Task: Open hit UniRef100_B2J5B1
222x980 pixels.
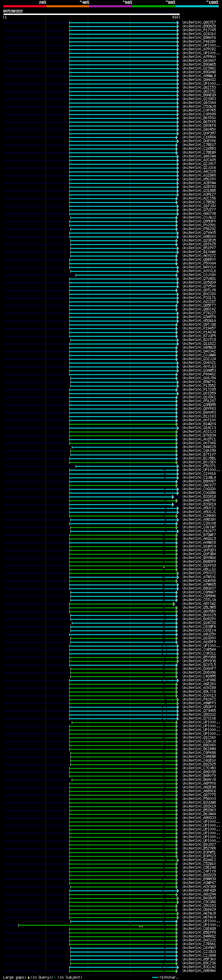Action: tap(199, 458)
